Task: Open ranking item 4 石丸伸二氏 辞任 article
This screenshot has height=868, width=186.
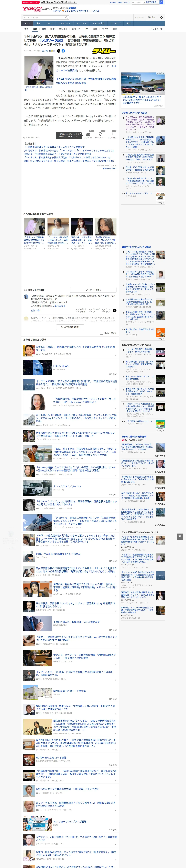Action: 140,169
